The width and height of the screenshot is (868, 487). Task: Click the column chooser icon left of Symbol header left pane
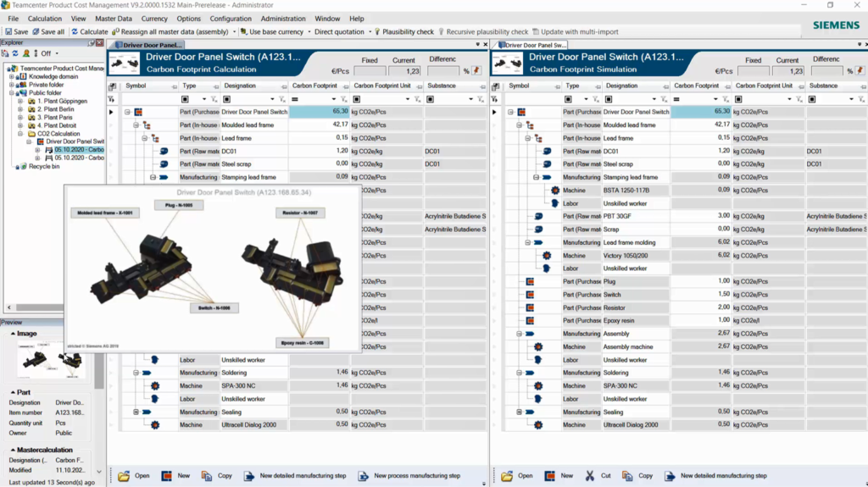tap(113, 86)
